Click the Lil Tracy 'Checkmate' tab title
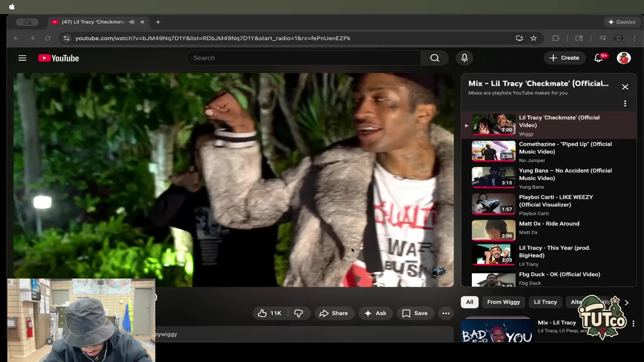This screenshot has height=362, width=644. tap(93, 22)
